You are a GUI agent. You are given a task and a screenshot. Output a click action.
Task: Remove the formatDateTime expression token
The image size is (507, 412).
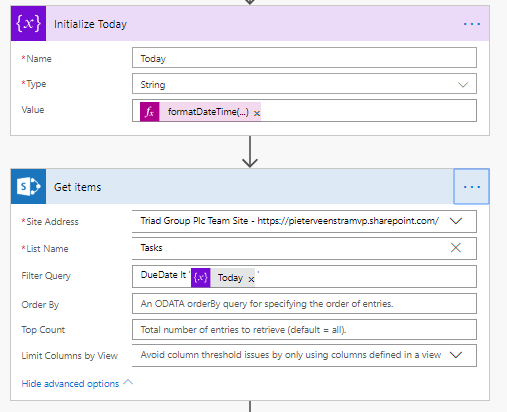click(x=257, y=114)
